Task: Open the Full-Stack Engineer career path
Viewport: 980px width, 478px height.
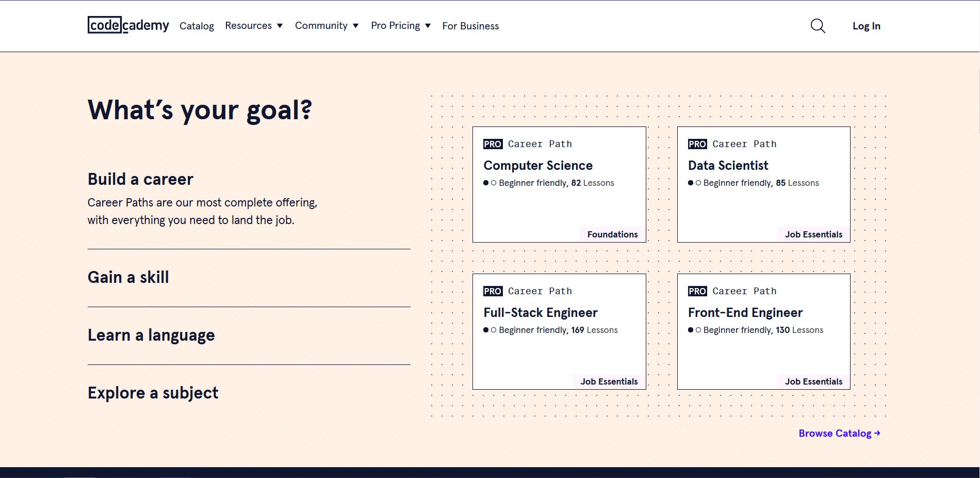Action: [559, 331]
